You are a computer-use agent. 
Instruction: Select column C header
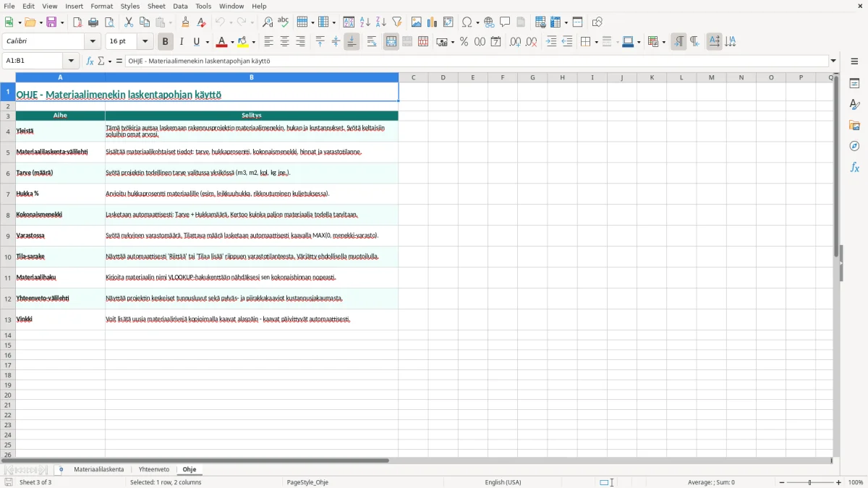point(413,77)
